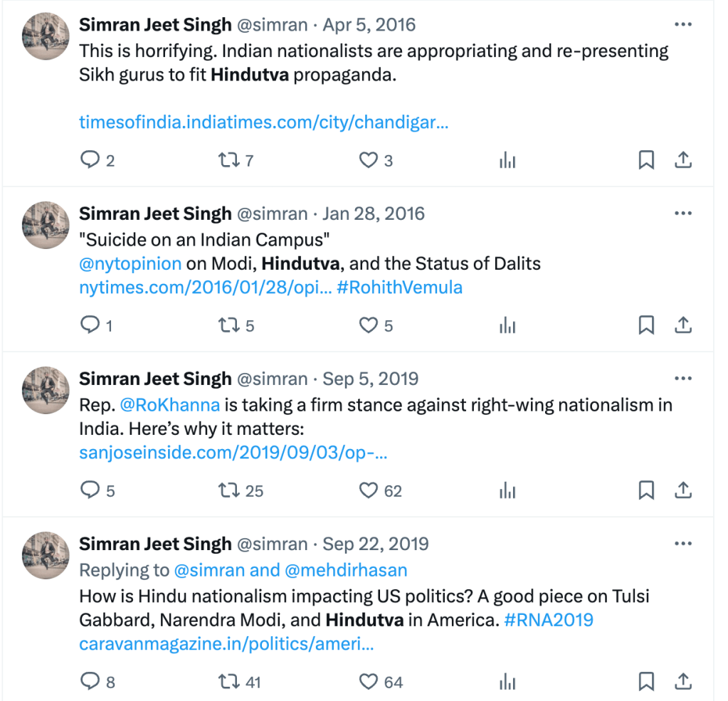Viewport: 728px width, 701px height.
Task: Open more options on Apr 5, 2016 tweet
Action: click(x=683, y=25)
